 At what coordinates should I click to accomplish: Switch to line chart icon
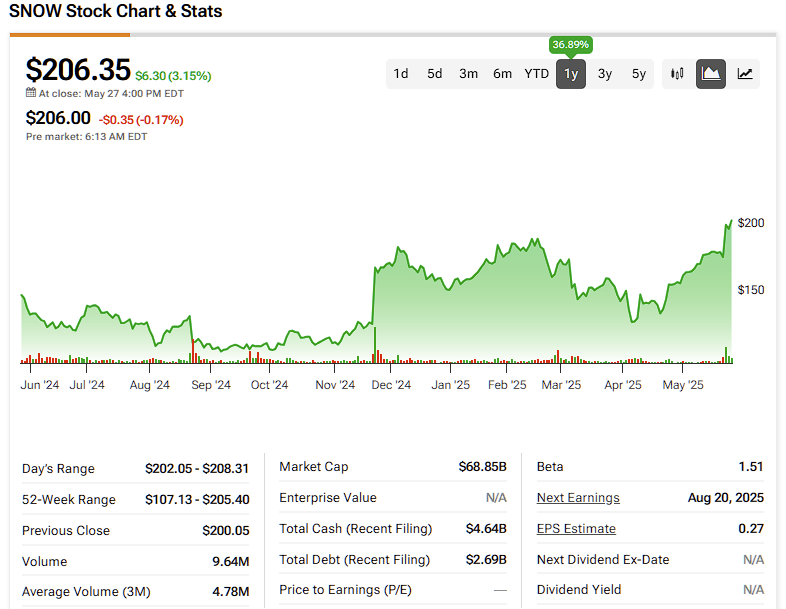pos(745,74)
